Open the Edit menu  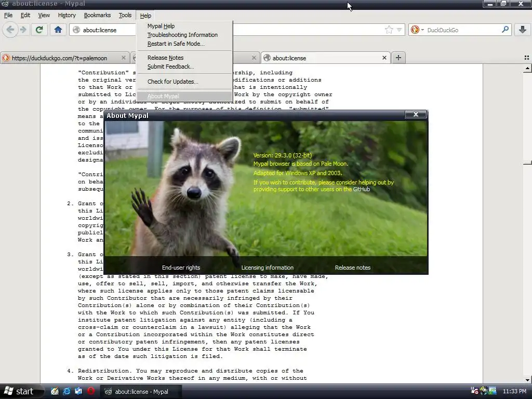click(x=25, y=15)
